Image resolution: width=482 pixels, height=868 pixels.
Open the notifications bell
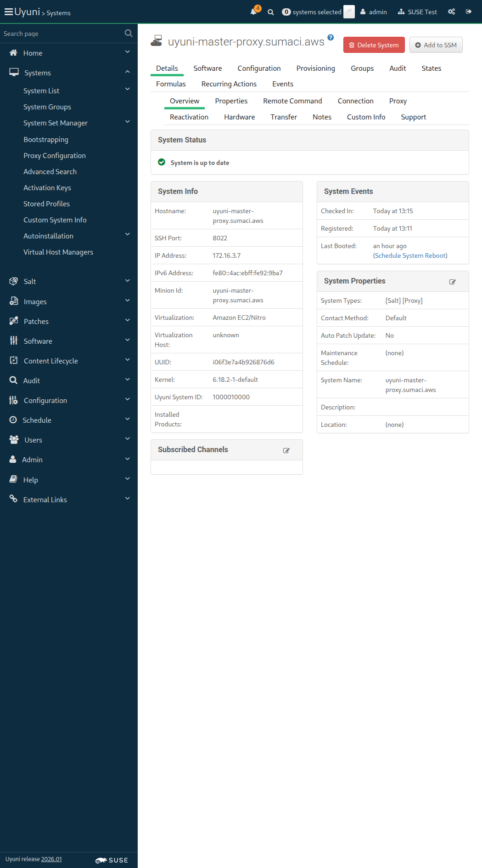click(253, 12)
